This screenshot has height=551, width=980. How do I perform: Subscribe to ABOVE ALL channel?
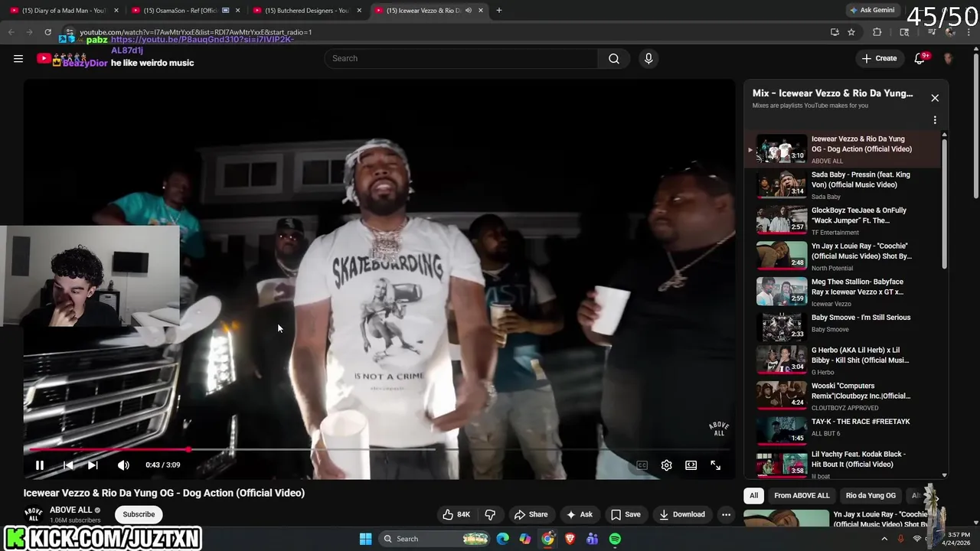click(x=139, y=514)
